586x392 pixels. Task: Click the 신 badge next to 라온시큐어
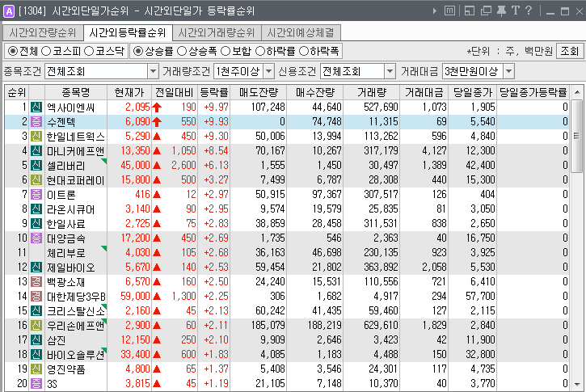pyautogui.click(x=36, y=209)
